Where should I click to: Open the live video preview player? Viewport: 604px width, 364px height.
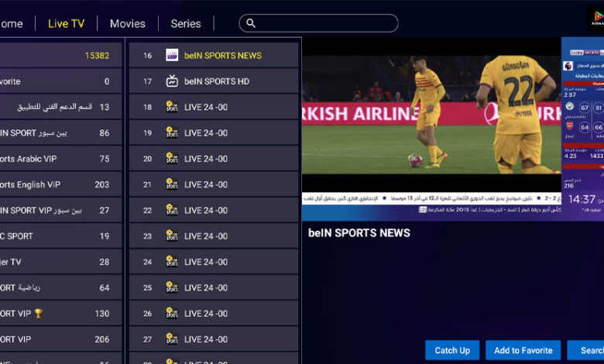pos(431,128)
